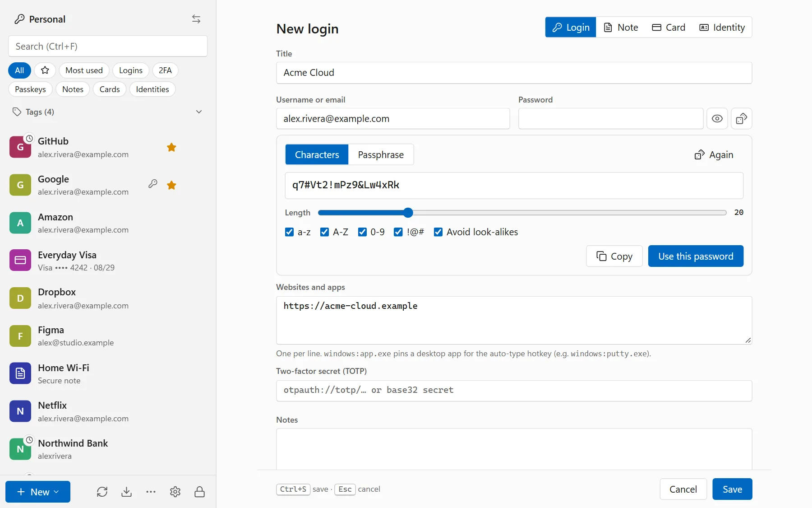Click the Home Wi-Fi note icon
Viewport: 812px width, 508px height.
point(20,373)
